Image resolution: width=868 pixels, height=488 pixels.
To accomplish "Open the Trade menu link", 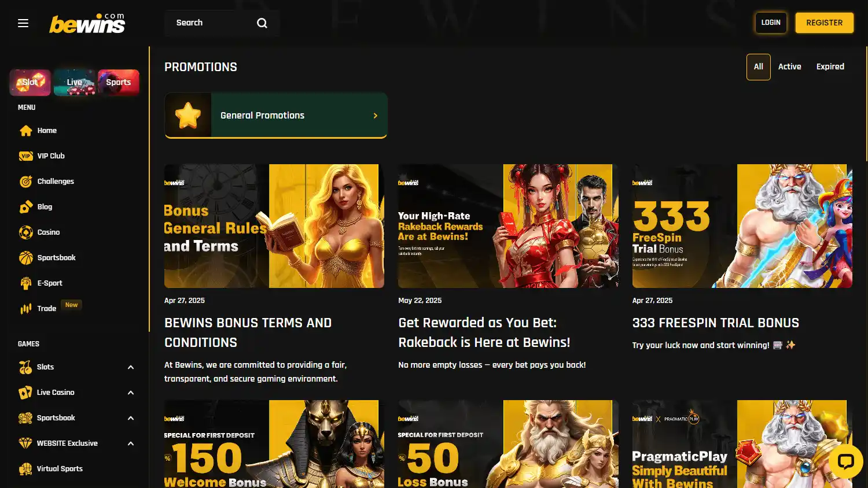I will 47,309.
